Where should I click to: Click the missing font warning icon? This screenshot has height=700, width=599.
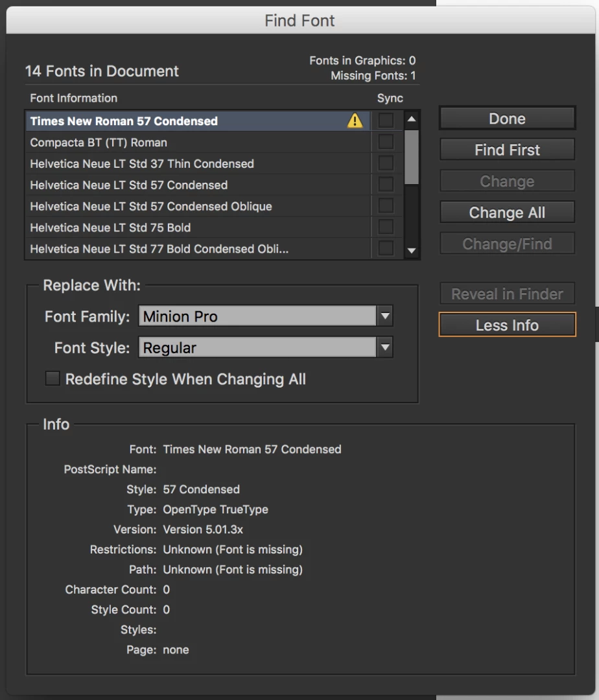[x=355, y=121]
